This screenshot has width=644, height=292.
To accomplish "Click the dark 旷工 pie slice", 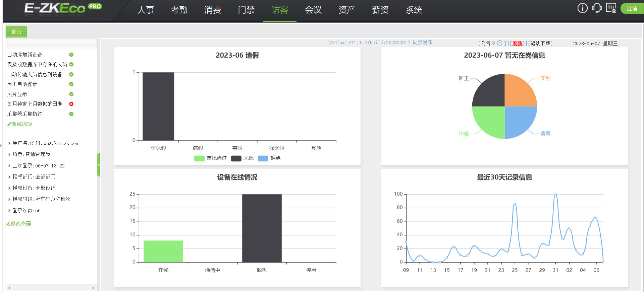I will [x=491, y=92].
